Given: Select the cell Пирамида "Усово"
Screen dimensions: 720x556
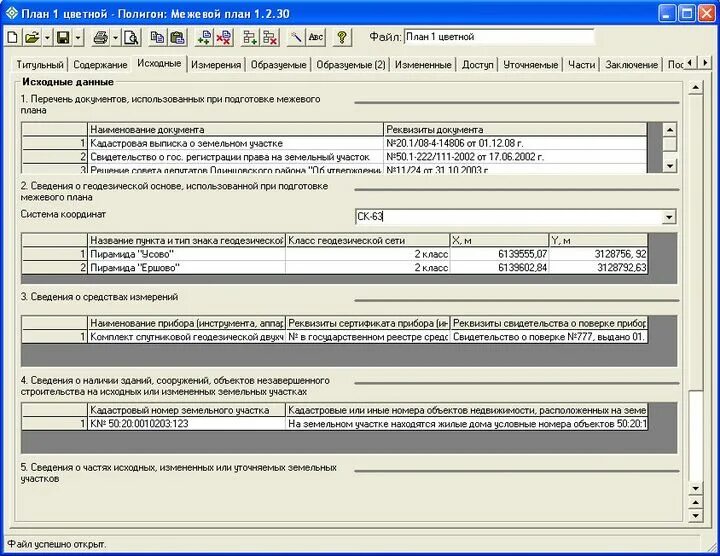Looking at the screenshot, I should (186, 254).
